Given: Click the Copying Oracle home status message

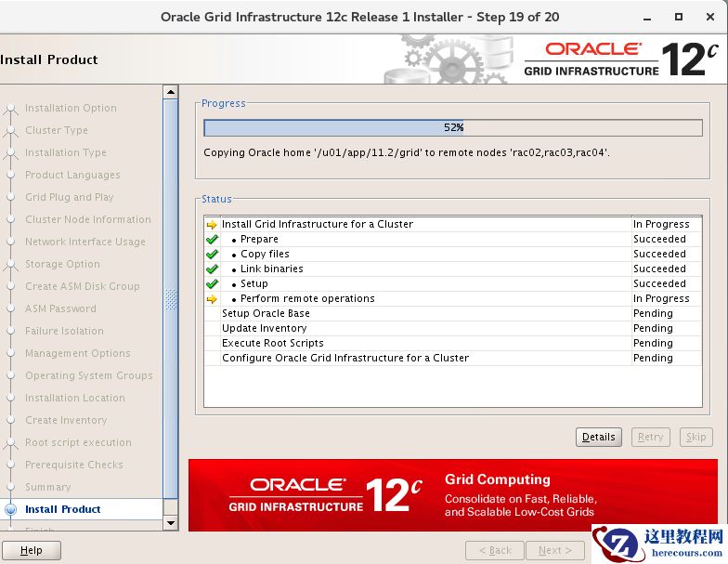Looking at the screenshot, I should coord(407,152).
